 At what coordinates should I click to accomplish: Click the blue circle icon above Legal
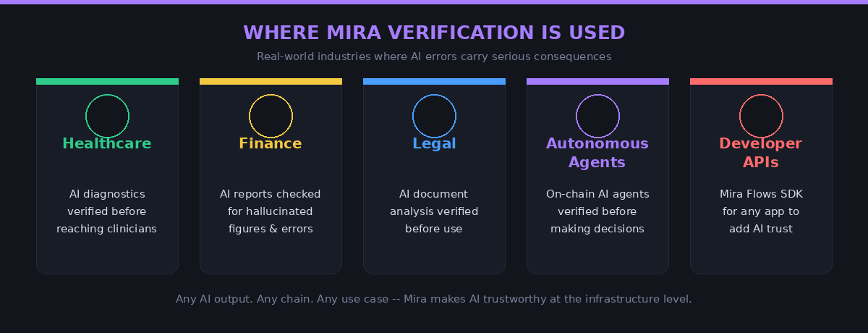pos(434,116)
